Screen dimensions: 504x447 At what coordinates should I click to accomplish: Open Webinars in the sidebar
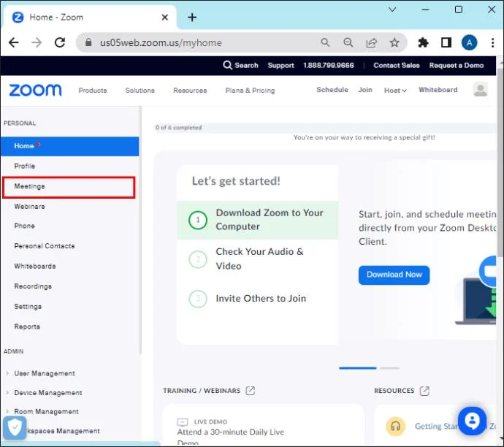[29, 207]
